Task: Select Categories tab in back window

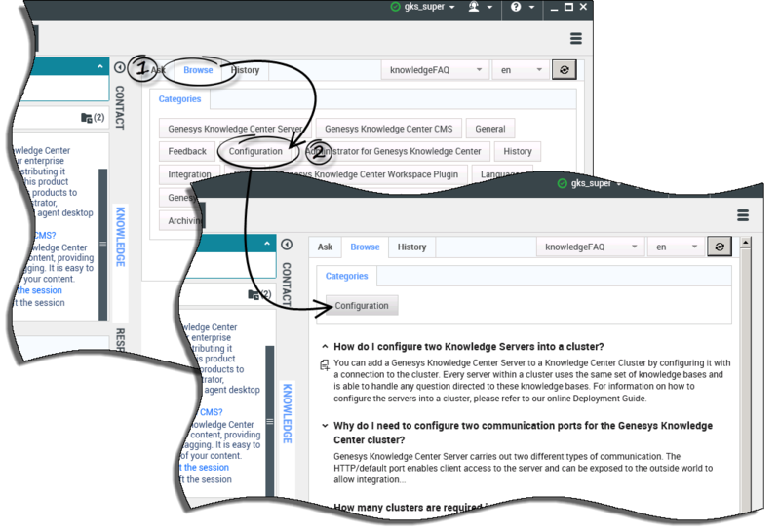Action: [x=179, y=99]
